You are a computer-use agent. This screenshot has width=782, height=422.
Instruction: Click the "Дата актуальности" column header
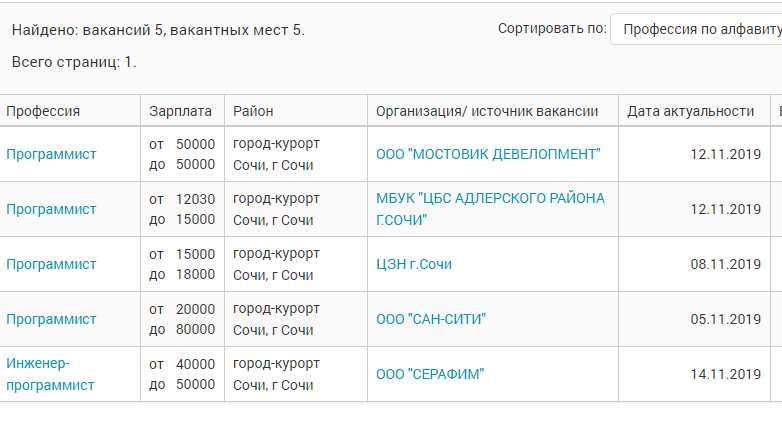[690, 111]
